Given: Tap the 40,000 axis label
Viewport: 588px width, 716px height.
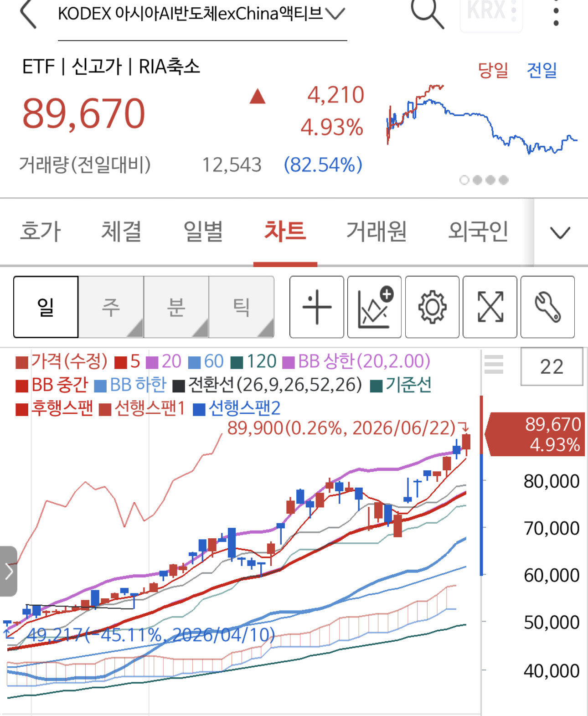Looking at the screenshot, I should (552, 671).
